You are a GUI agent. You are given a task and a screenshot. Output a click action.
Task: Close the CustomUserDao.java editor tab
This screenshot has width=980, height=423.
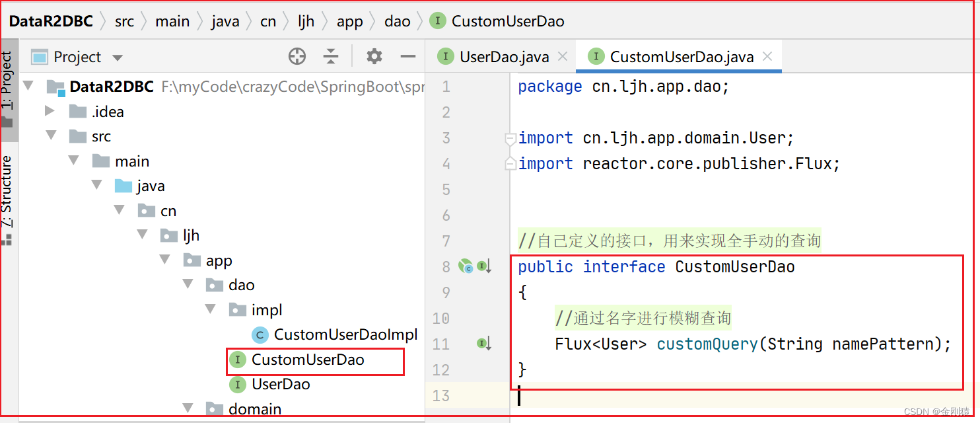768,57
